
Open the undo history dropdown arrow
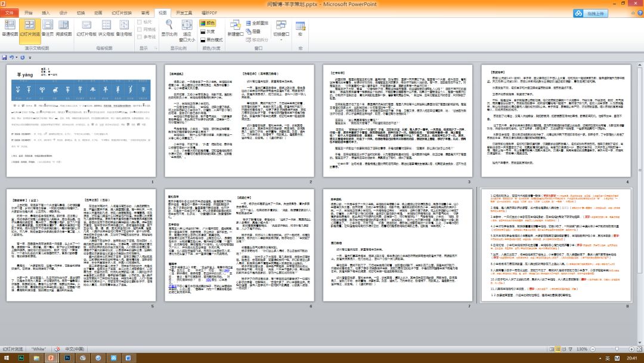[x=18, y=57]
